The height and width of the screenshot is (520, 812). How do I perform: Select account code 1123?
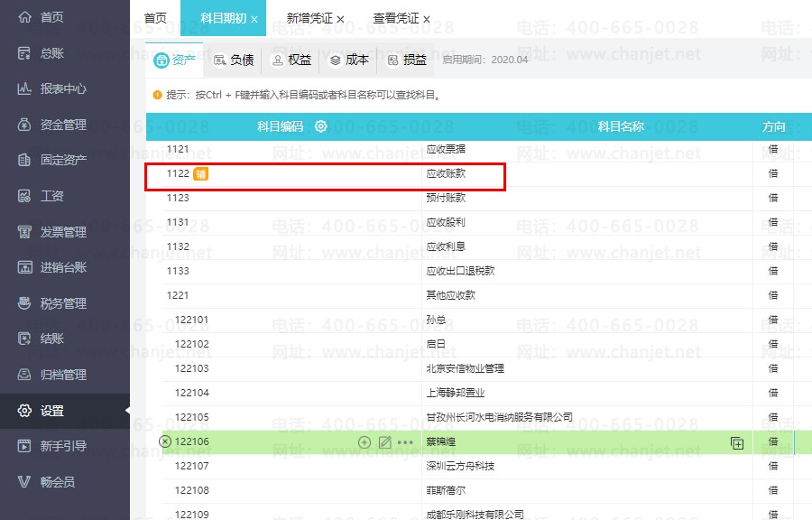[x=178, y=198]
